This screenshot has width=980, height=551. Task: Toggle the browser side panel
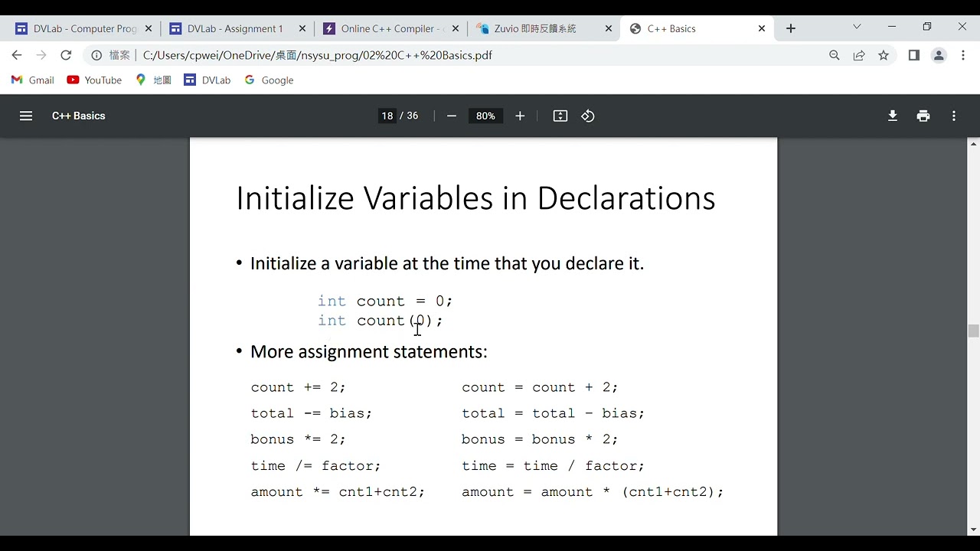point(913,55)
